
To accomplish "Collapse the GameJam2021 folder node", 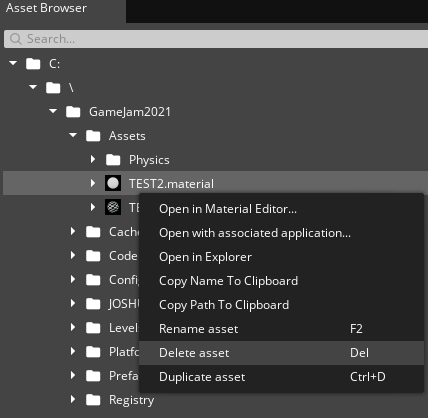I will coord(53,111).
